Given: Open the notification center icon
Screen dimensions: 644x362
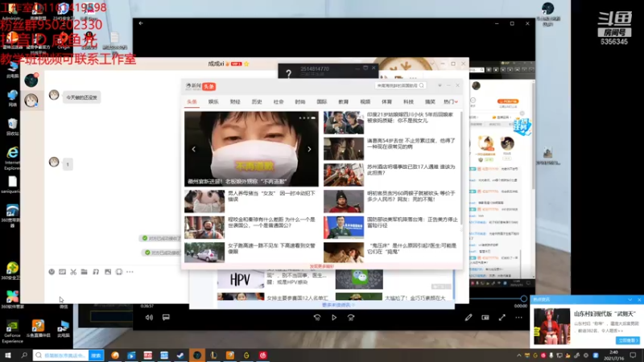Looking at the screenshot, I should click(633, 355).
